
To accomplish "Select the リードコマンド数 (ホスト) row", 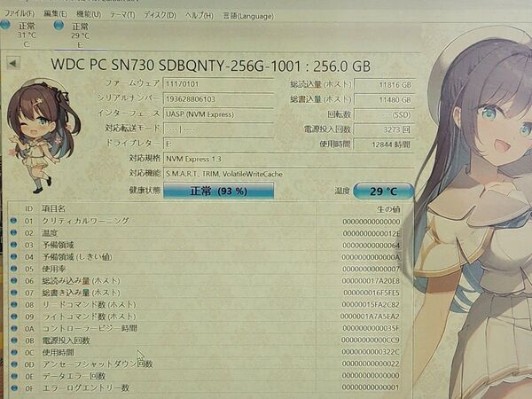I will (206, 305).
